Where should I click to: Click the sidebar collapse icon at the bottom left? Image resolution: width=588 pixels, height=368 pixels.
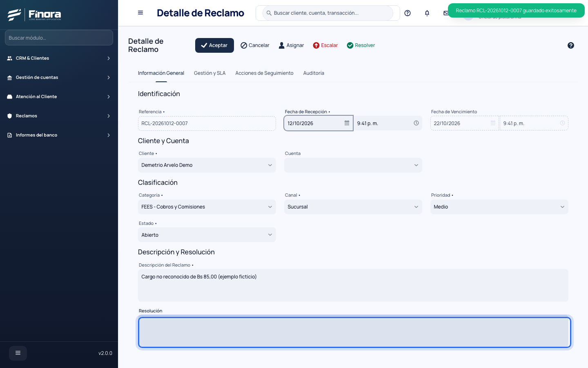(18, 353)
